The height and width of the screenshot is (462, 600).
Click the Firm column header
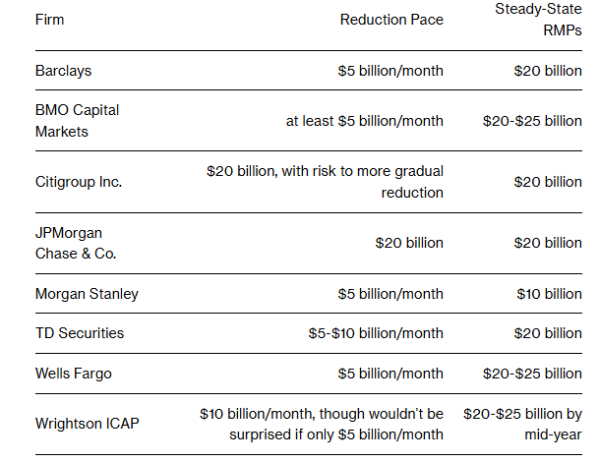[50, 19]
